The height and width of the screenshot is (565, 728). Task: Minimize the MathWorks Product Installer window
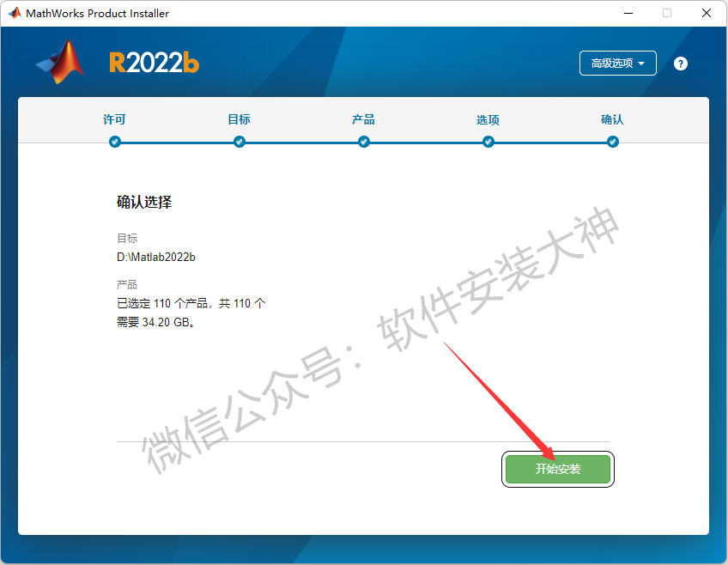point(628,13)
